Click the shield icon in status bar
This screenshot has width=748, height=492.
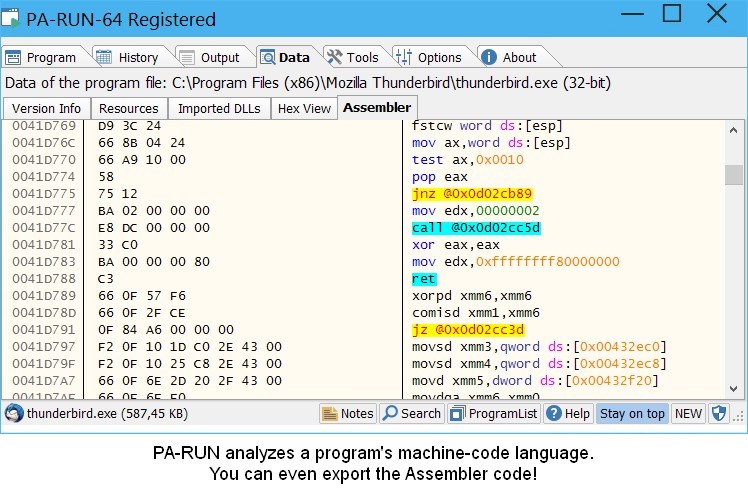click(x=718, y=413)
